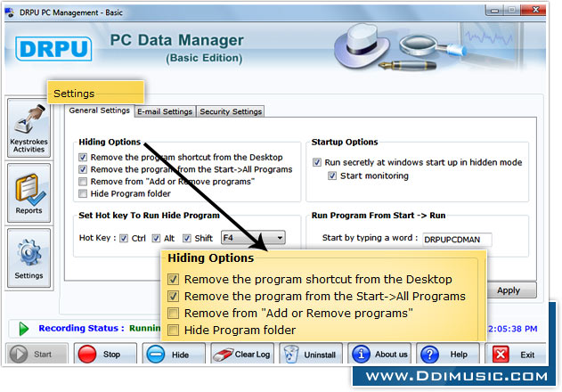This screenshot has width=562, height=392.
Task: Uncheck the Shift hot key checkbox
Action: click(x=187, y=238)
